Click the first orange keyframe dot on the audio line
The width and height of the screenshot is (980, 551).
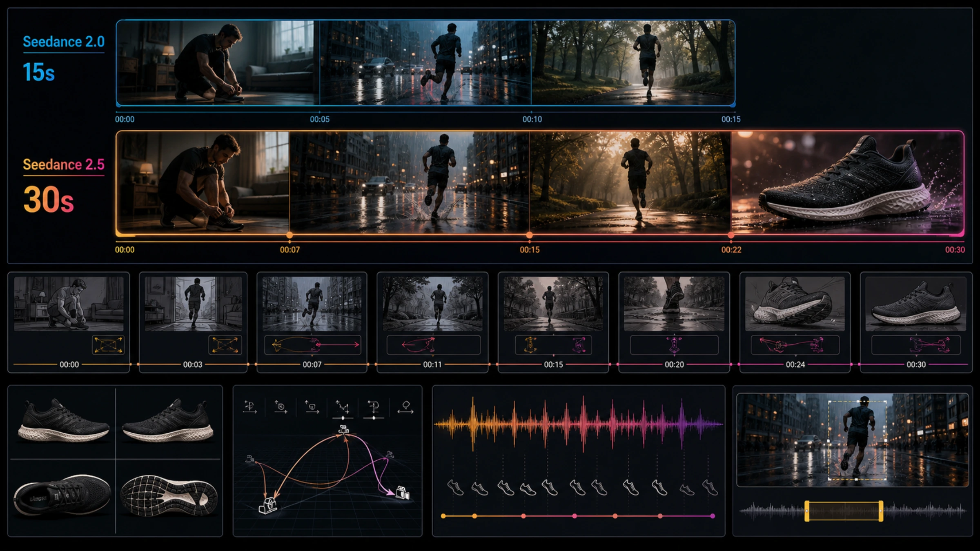click(x=443, y=516)
